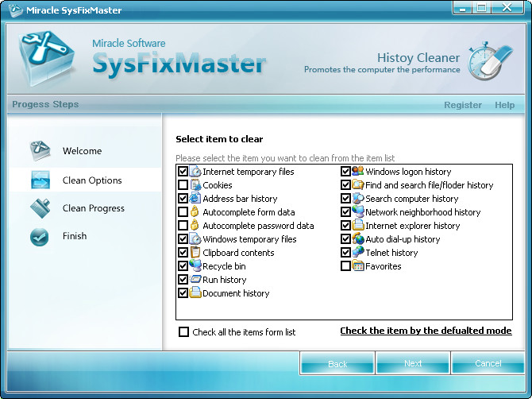The height and width of the screenshot is (399, 532).
Task: Go to the Welcome step
Action: click(x=82, y=151)
